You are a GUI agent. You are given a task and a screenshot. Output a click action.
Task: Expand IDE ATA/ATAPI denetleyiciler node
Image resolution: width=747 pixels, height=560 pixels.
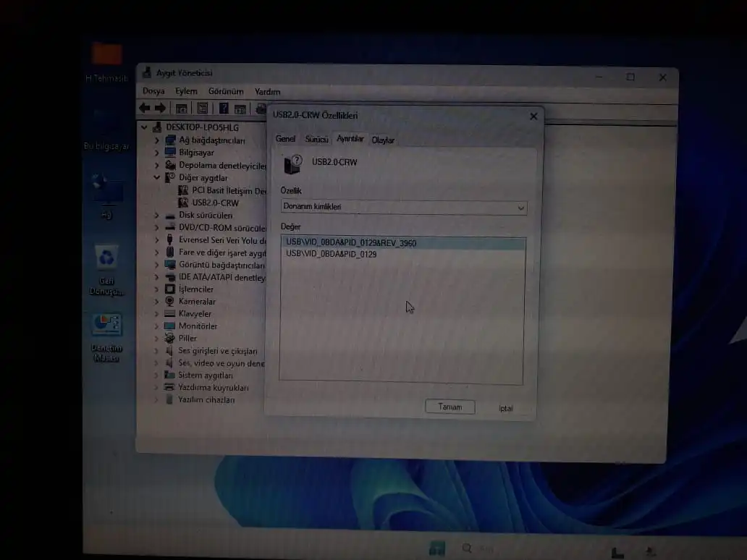[x=157, y=276]
